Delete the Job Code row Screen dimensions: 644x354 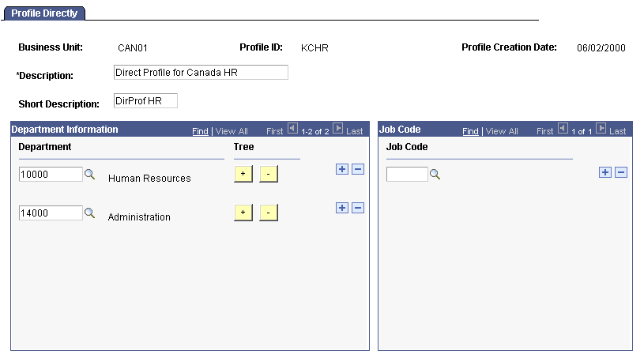[621, 172]
